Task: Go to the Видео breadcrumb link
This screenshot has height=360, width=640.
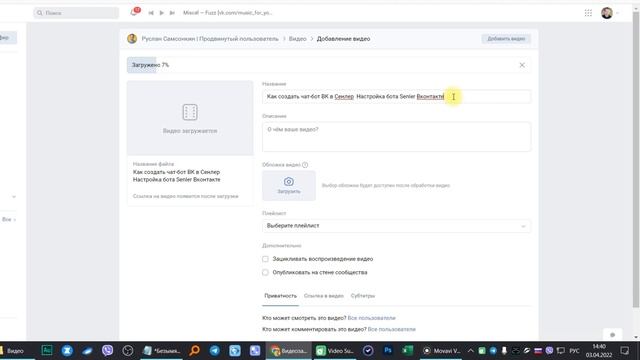Action: tap(298, 39)
